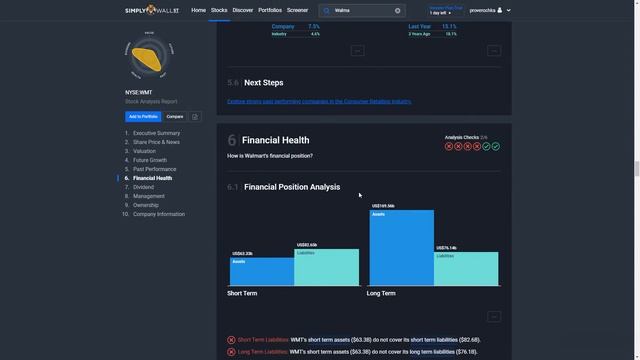The height and width of the screenshot is (360, 640).
Task: Open the Stocks menu item
Action: pos(219,10)
